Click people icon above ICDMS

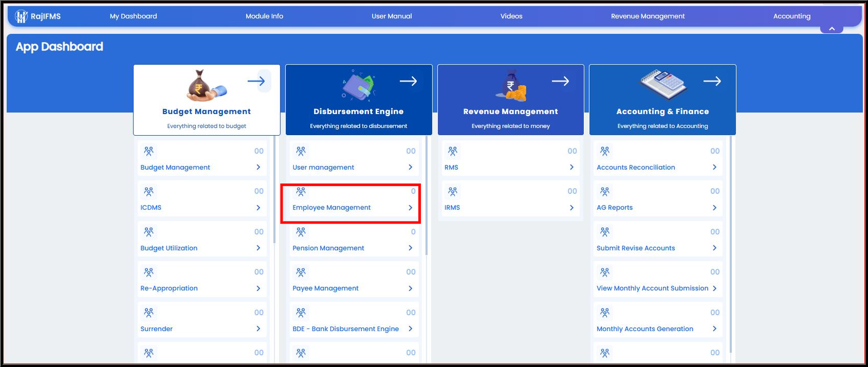tap(149, 191)
